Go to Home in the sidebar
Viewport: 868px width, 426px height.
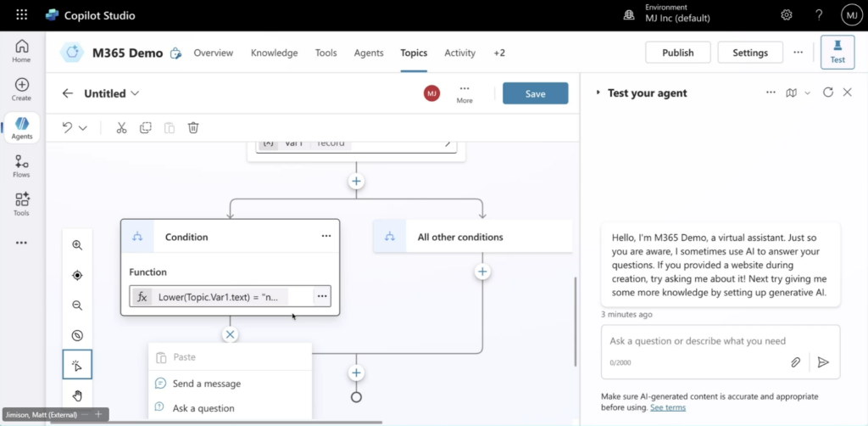click(x=21, y=51)
